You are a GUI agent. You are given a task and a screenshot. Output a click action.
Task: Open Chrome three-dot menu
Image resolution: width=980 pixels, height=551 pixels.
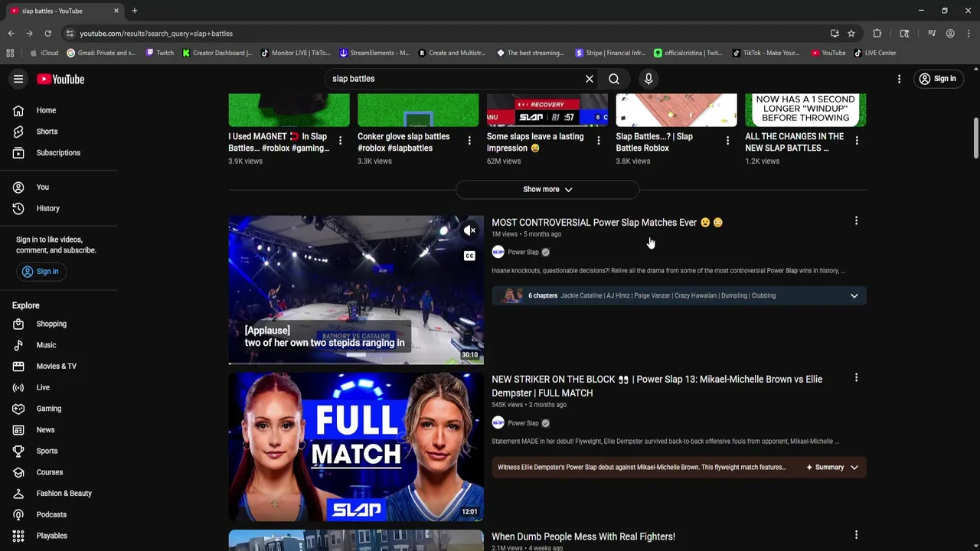tap(969, 34)
